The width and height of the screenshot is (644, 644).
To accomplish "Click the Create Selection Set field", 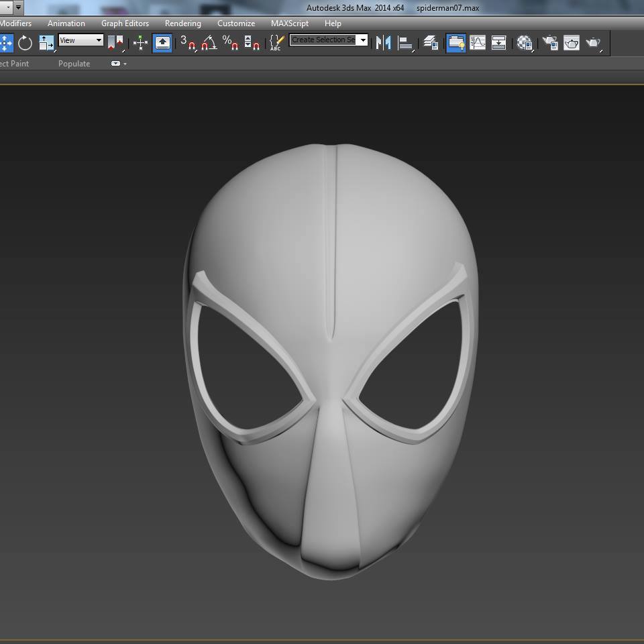I will pos(323,40).
